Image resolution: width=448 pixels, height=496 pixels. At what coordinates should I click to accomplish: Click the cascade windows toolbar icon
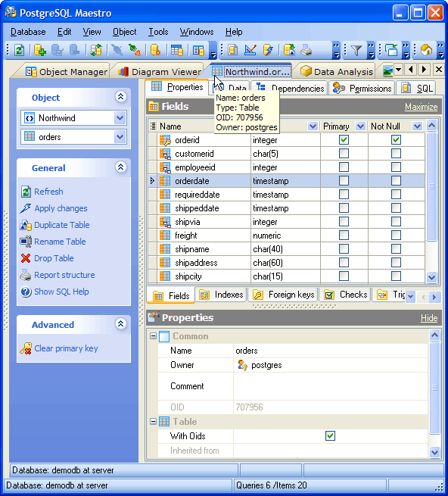391,50
